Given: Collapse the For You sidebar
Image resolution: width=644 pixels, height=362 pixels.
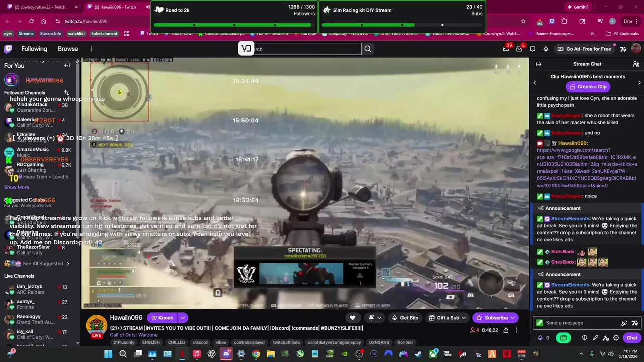Looking at the screenshot, I should click(67, 65).
